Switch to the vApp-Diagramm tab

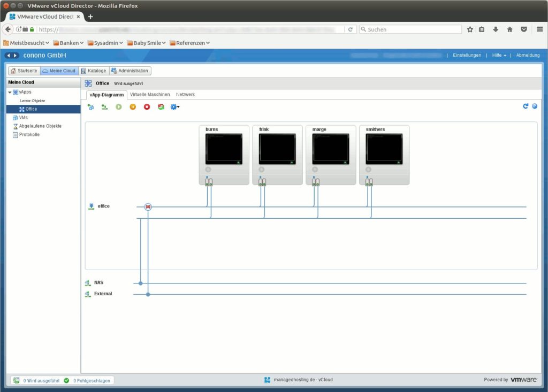(106, 95)
